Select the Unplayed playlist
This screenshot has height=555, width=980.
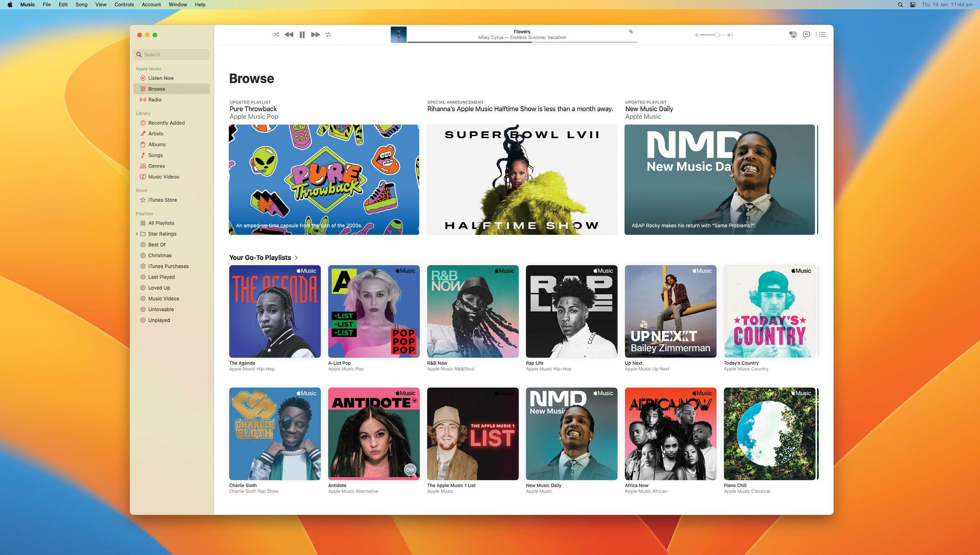coord(171,320)
